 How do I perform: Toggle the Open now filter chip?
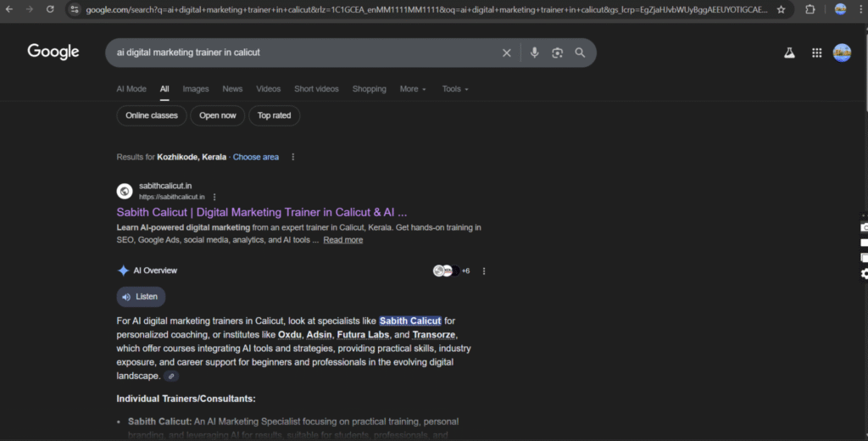click(218, 115)
